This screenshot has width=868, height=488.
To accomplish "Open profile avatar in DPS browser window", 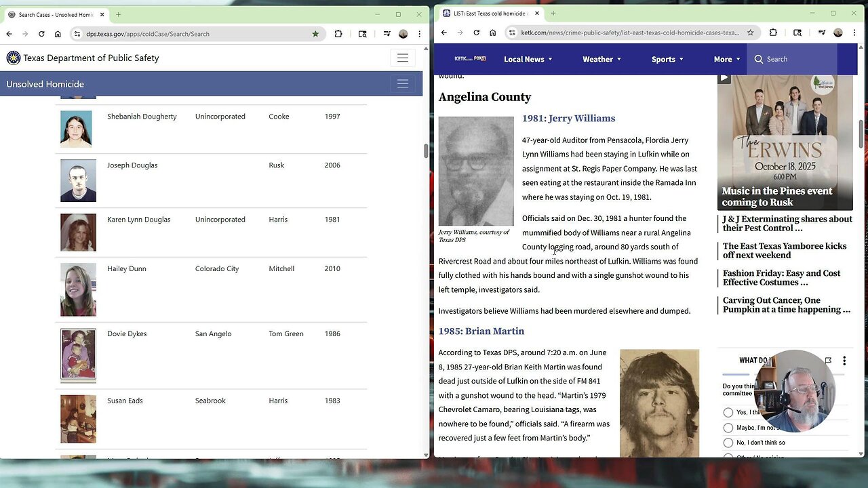I will 403,34.
